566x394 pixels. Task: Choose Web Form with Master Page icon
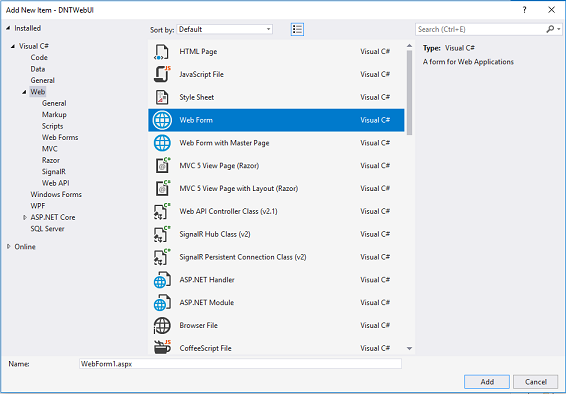[162, 143]
